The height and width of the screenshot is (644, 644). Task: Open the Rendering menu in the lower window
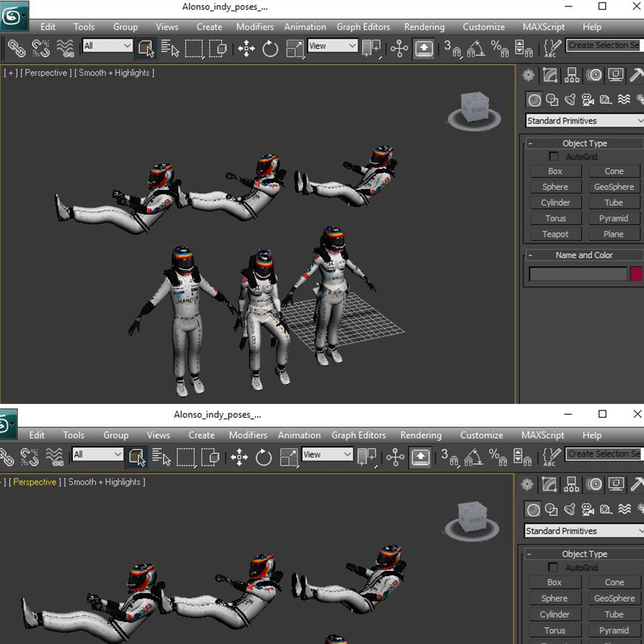click(x=421, y=435)
